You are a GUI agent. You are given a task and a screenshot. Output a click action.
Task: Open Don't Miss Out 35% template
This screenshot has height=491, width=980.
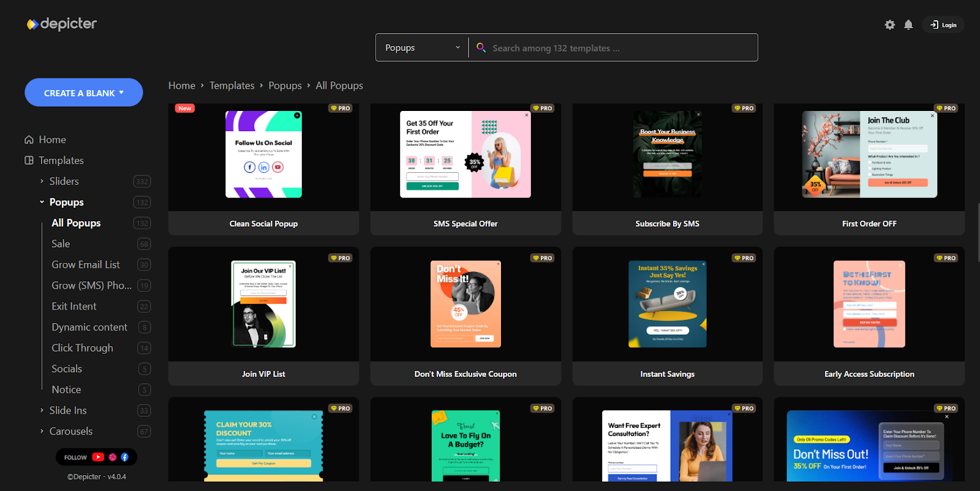(869, 446)
